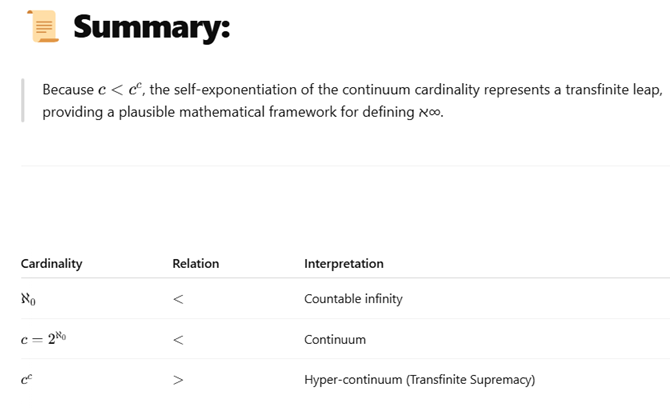Click the blockquote's vertical gray bar
Viewport: 670px width, 414px height.
pyautogui.click(x=23, y=100)
